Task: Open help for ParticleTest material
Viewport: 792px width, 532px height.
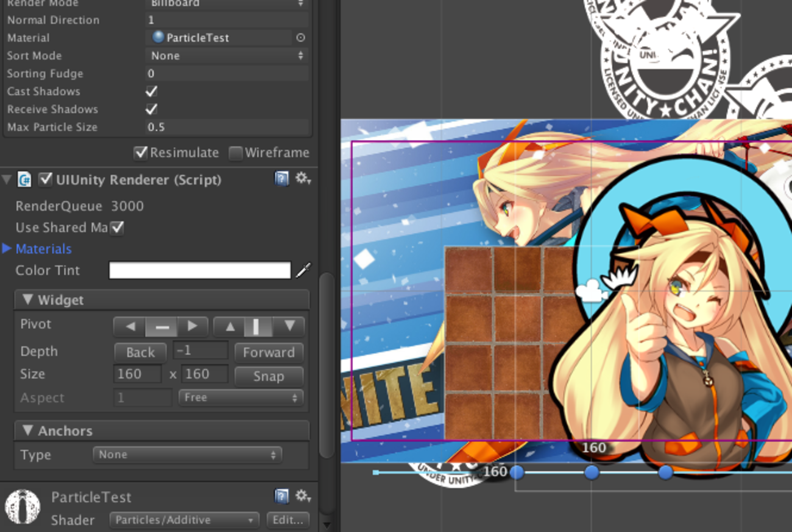Action: [x=281, y=497]
